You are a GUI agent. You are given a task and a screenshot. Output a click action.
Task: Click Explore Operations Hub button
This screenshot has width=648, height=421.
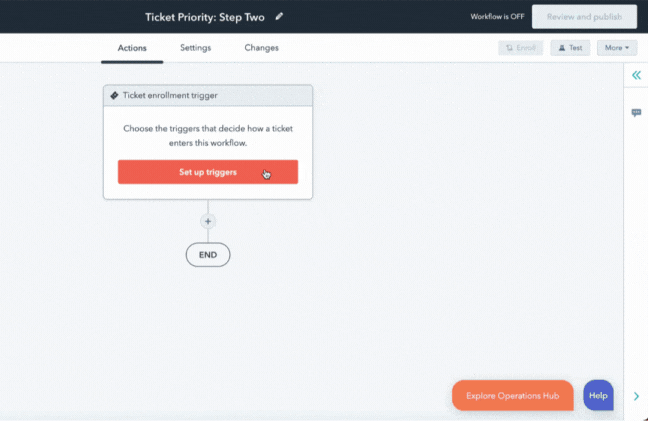click(513, 396)
